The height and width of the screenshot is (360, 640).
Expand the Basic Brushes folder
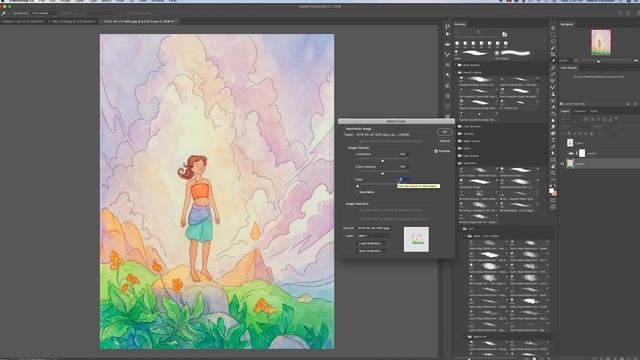click(456, 65)
